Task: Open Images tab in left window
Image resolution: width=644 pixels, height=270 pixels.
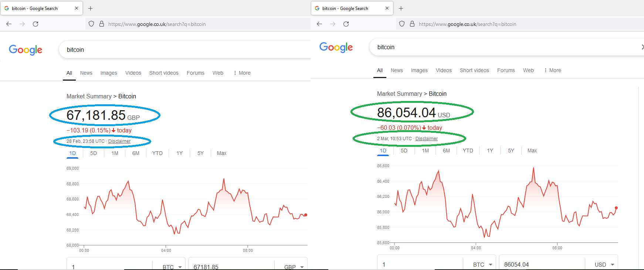Action: click(x=109, y=73)
